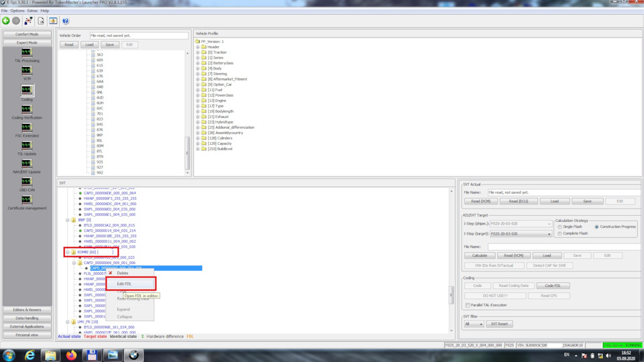Open the TSL-Update module icon
Viewport: 644px width, 362px height.
[27, 145]
